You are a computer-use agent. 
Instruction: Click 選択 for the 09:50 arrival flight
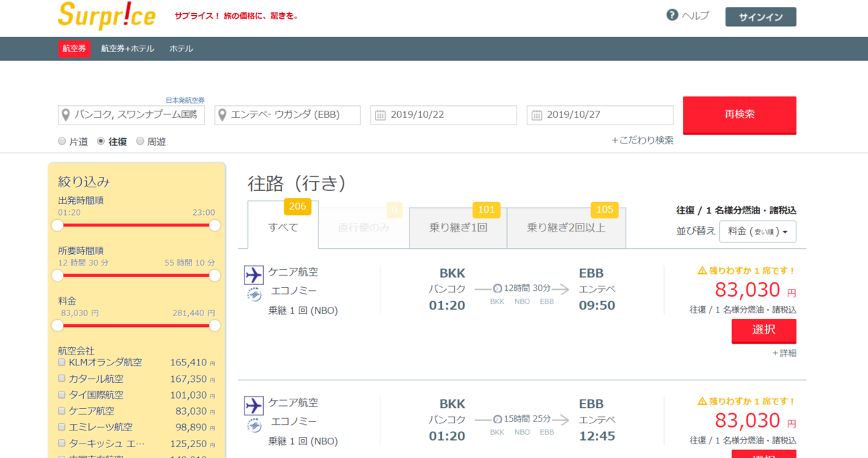(x=764, y=330)
